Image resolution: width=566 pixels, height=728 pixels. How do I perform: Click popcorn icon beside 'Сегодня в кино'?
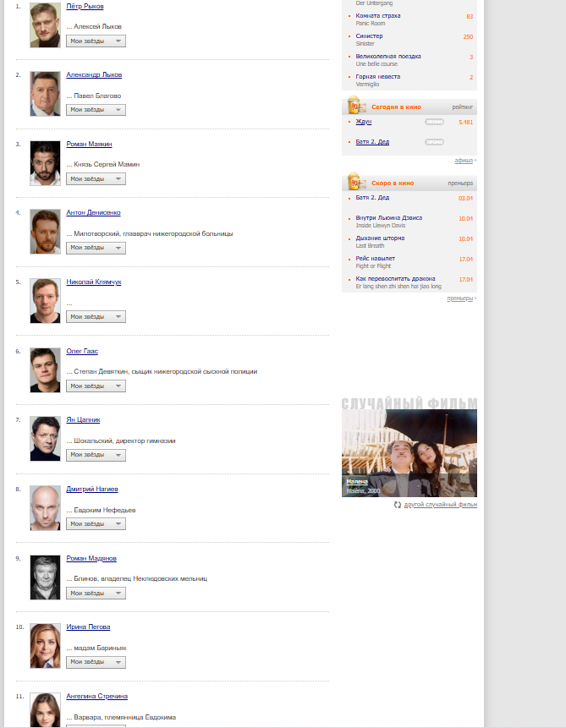(355, 106)
